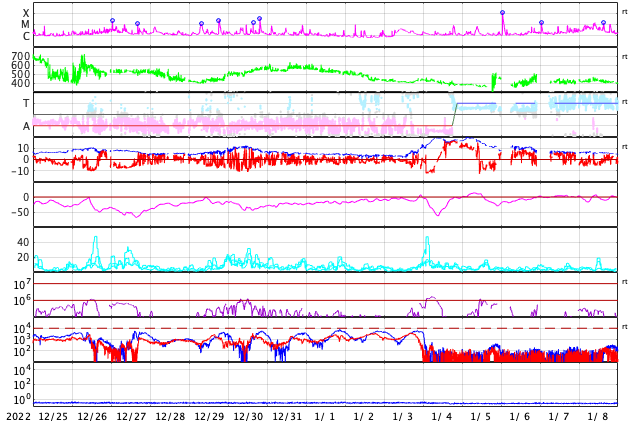Viewport: 634px width, 424px height.
Task: Click the '1/ 3' date label
Action: [403, 417]
